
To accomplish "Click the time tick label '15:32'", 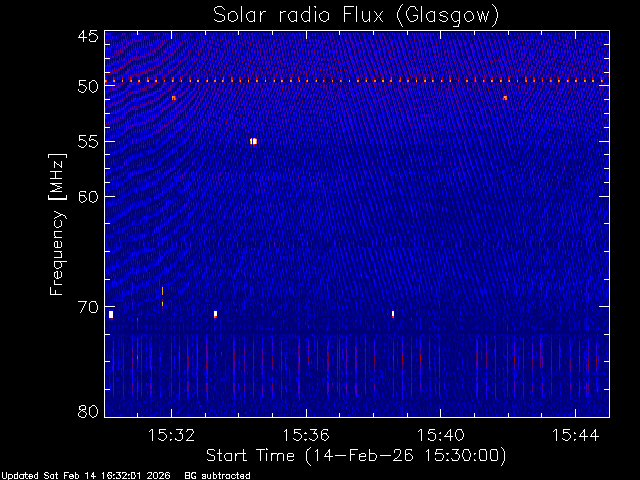I will [171, 435].
